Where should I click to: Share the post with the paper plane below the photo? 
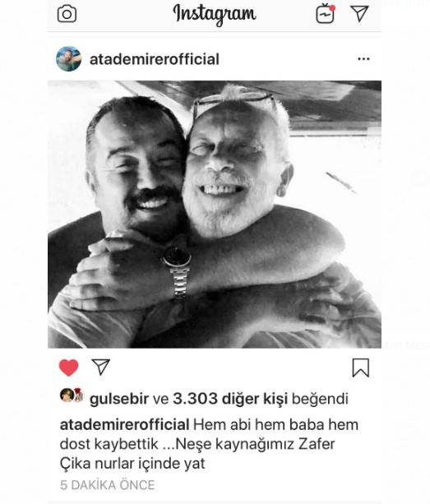101,367
